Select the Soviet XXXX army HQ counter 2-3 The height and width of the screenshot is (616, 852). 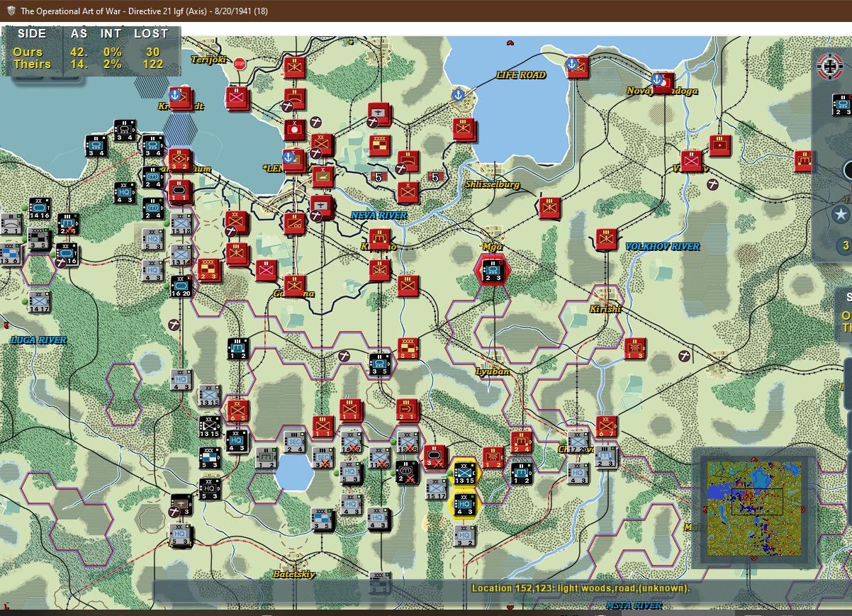point(208,270)
